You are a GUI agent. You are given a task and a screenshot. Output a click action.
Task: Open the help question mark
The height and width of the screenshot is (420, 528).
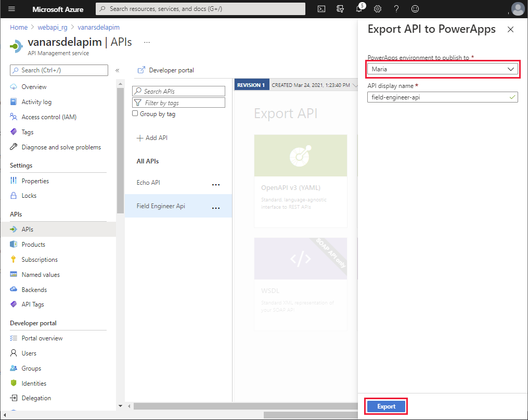pyautogui.click(x=396, y=9)
